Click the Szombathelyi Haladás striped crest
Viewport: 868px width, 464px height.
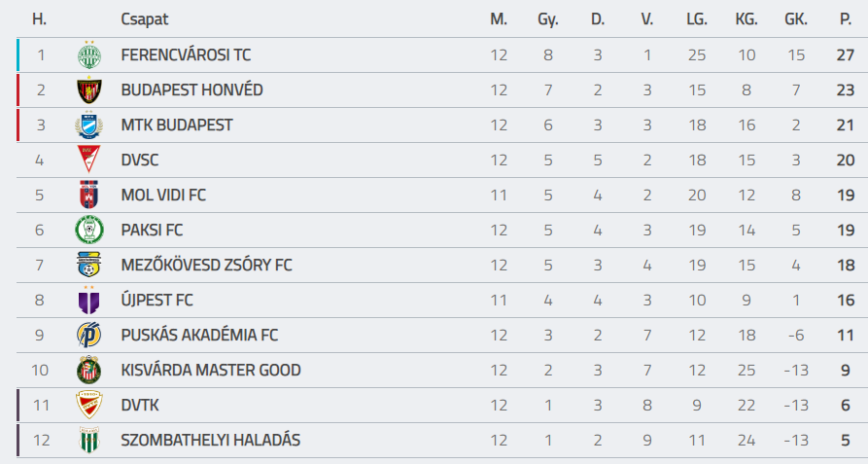pos(89,440)
